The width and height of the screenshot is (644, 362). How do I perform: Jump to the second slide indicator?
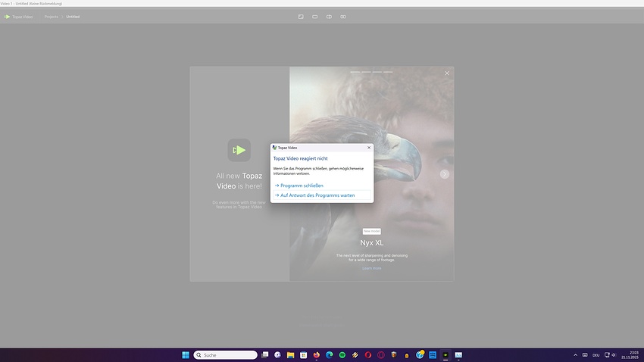coord(367,72)
